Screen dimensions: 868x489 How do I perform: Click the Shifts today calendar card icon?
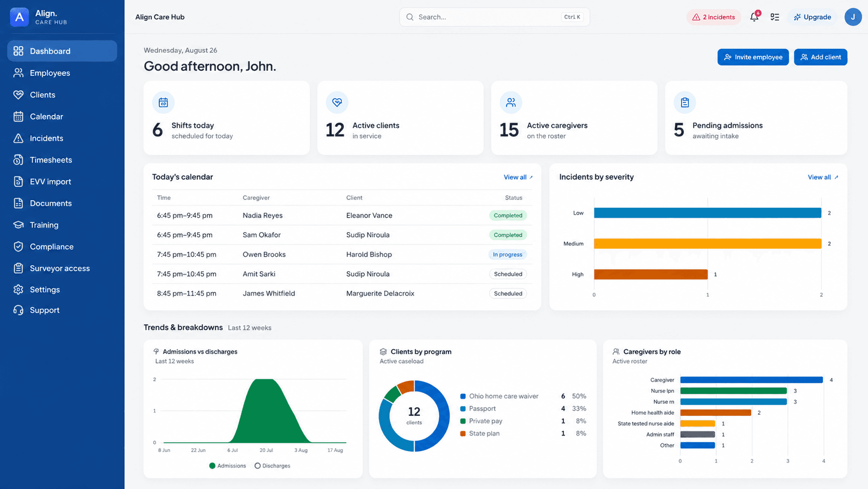tap(163, 102)
